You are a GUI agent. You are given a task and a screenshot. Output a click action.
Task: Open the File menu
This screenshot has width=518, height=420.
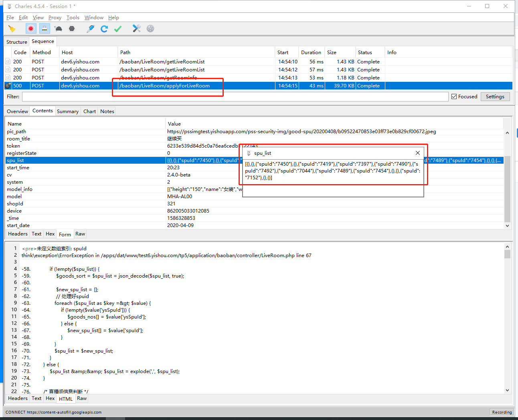[x=10, y=18]
